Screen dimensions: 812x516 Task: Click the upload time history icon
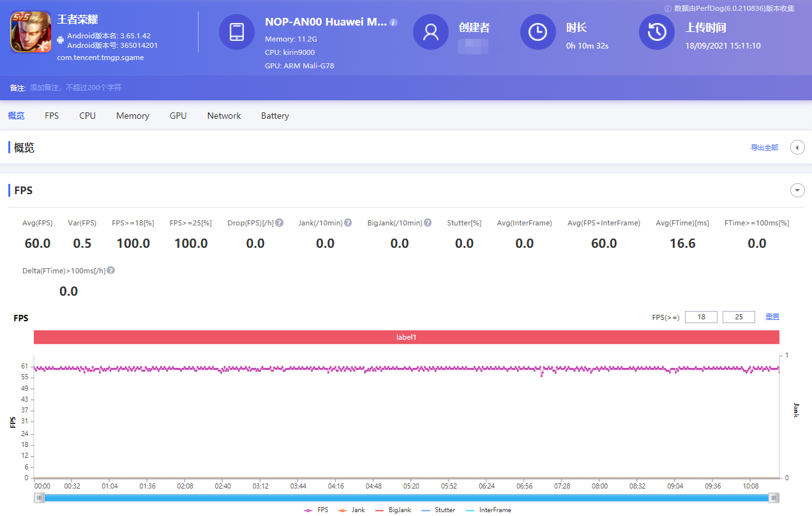(x=656, y=32)
